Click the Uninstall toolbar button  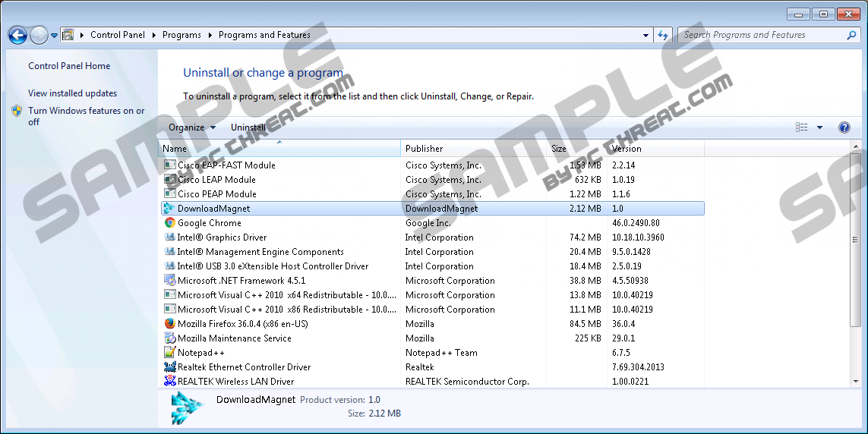248,127
